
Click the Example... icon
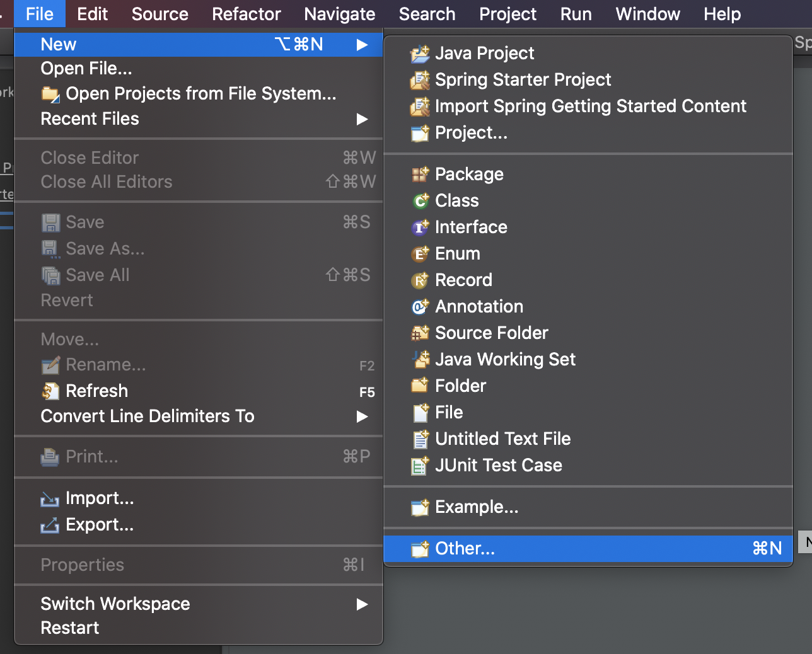pos(420,507)
